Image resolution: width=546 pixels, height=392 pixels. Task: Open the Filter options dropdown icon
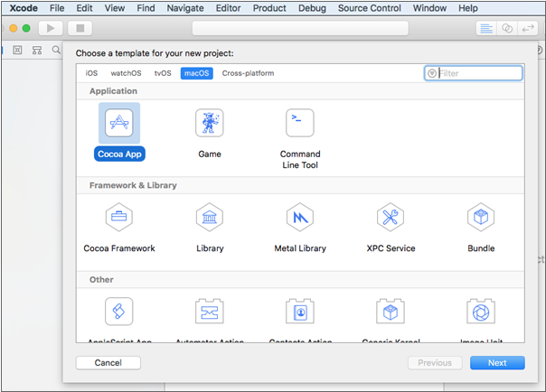(432, 73)
